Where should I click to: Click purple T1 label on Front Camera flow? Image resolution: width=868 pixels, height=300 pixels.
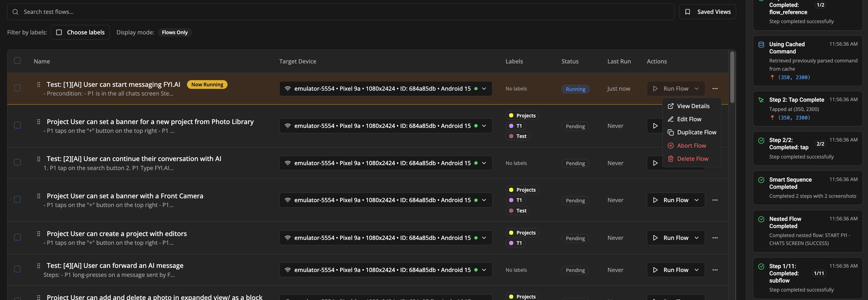pos(516,200)
